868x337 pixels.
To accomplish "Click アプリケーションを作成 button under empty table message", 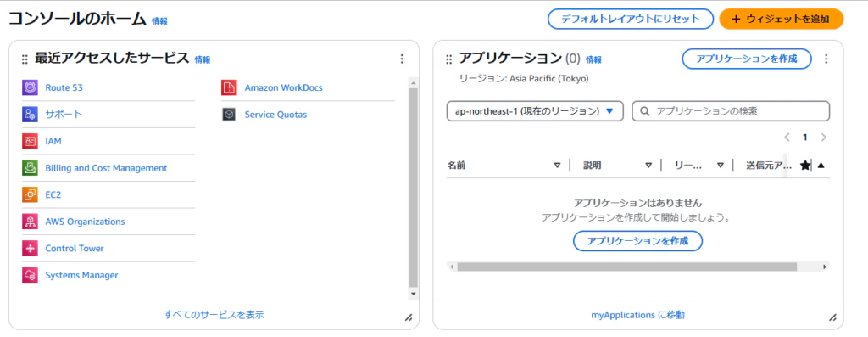I will 637,241.
